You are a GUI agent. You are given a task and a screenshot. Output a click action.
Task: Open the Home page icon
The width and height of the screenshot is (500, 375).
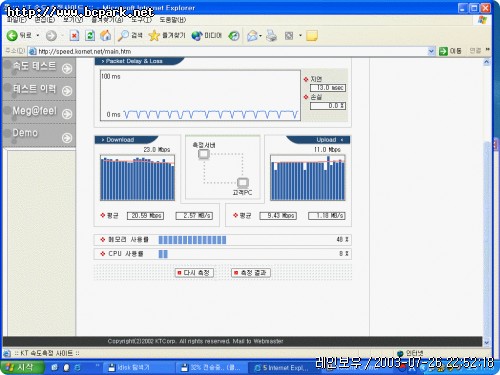(106, 35)
